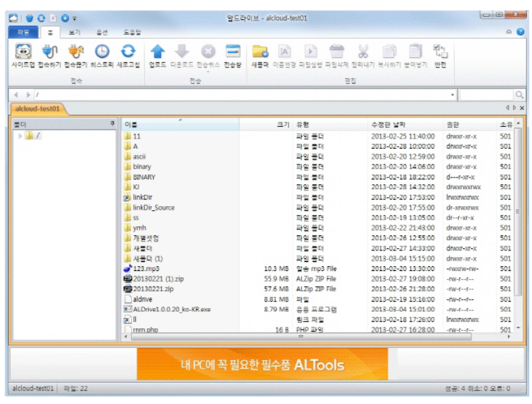Select the ALDrive1.0.0.20_ko-KR.exe file
The image size is (532, 404).
pyautogui.click(x=167, y=309)
